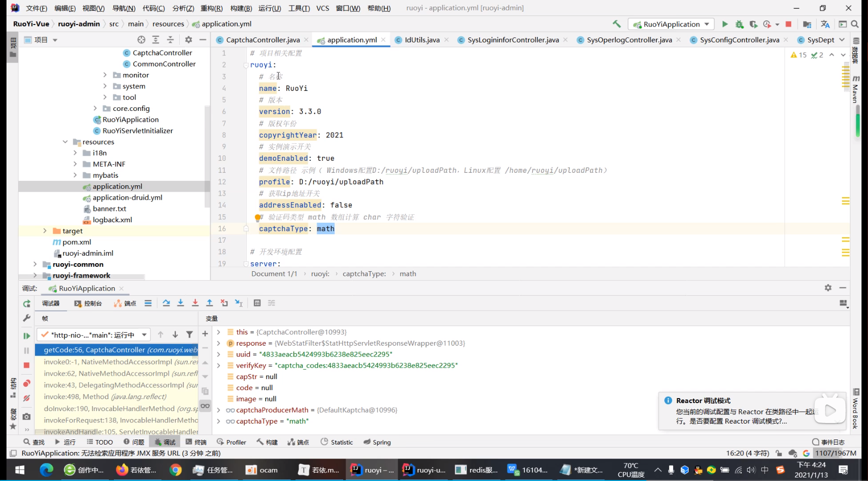Click ruoyi breadcrumb in editor footer

click(x=320, y=274)
